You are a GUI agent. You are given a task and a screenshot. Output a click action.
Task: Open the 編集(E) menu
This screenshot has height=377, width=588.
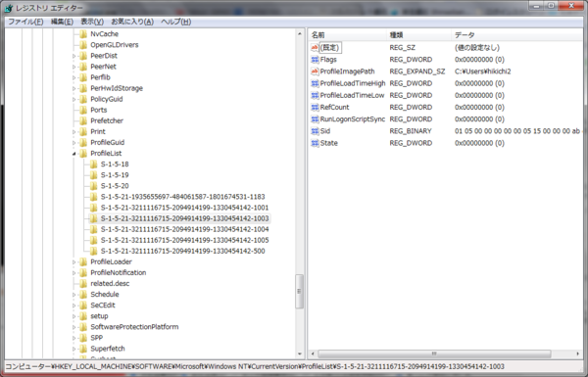62,22
